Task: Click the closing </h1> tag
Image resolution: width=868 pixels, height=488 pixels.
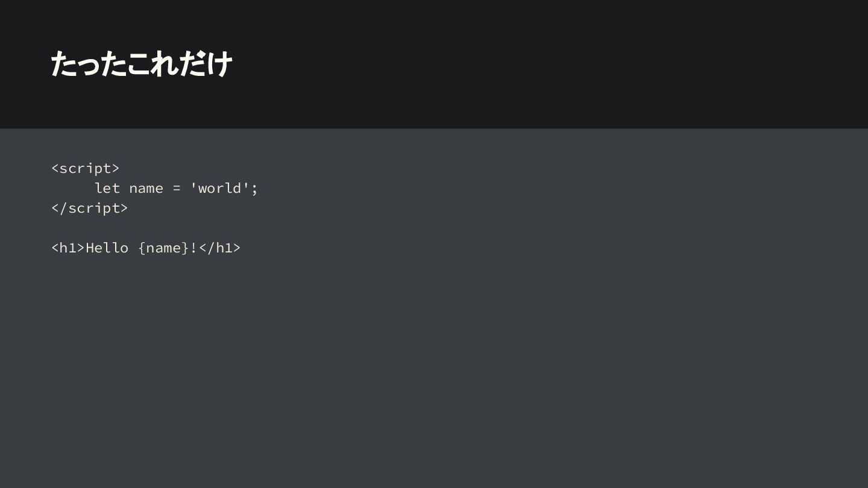Action: (219, 248)
